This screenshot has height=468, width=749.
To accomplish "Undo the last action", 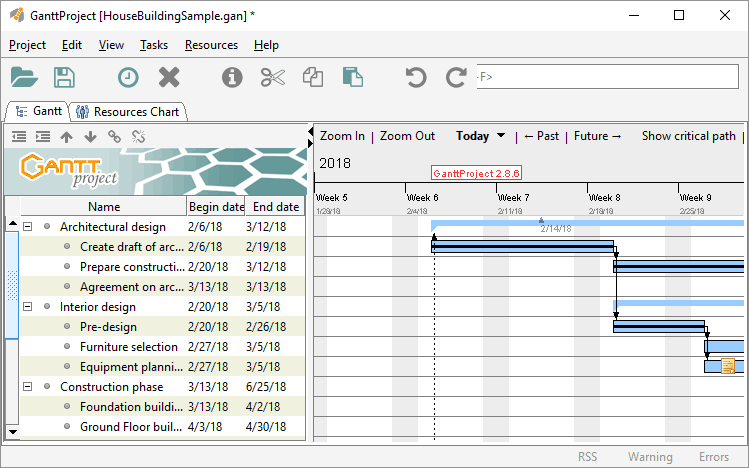I will pos(415,77).
